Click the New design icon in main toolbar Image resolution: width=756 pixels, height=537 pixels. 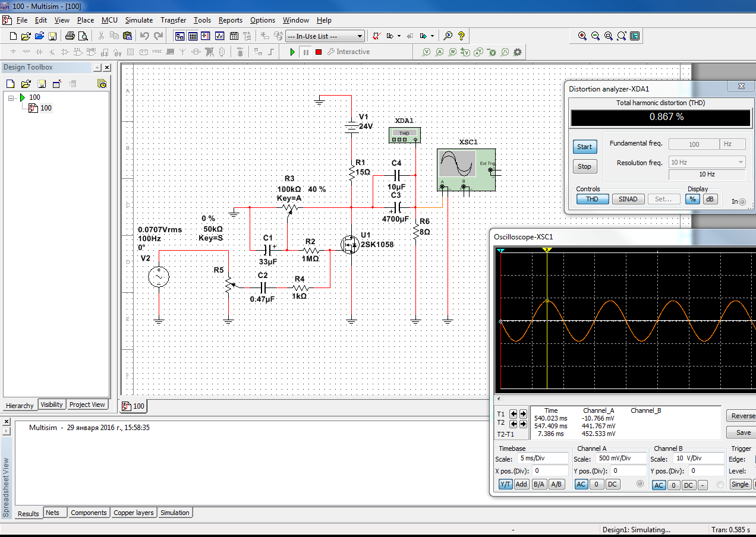(x=13, y=36)
